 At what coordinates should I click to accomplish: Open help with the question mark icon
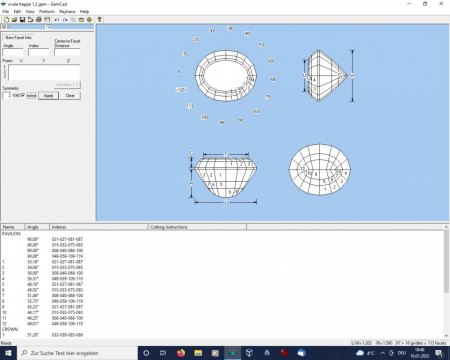99,20
